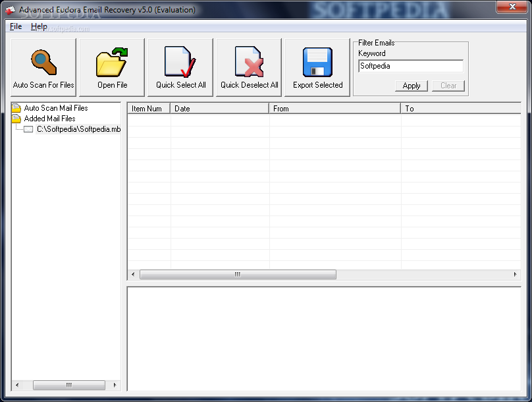
Task: Sort emails by Date column header
Action: click(x=219, y=109)
